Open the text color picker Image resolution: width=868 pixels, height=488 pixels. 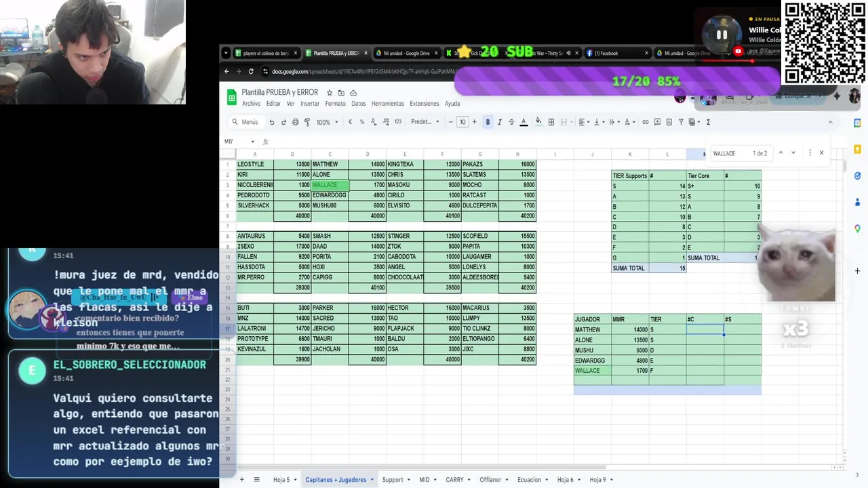(x=524, y=122)
